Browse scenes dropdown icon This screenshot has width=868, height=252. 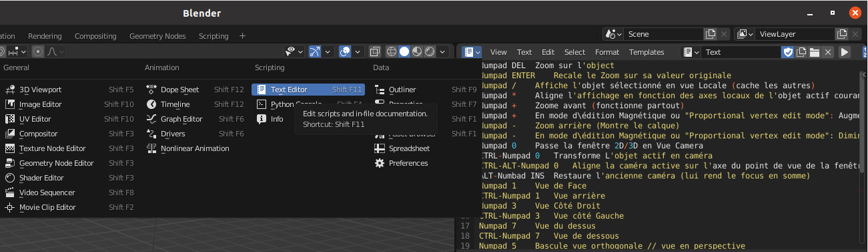[x=612, y=33]
